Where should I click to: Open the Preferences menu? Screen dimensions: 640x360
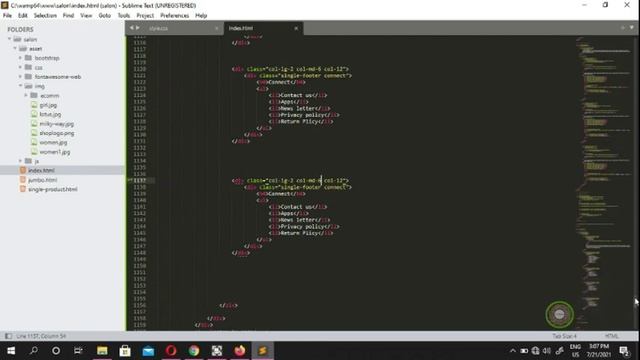[x=174, y=16]
